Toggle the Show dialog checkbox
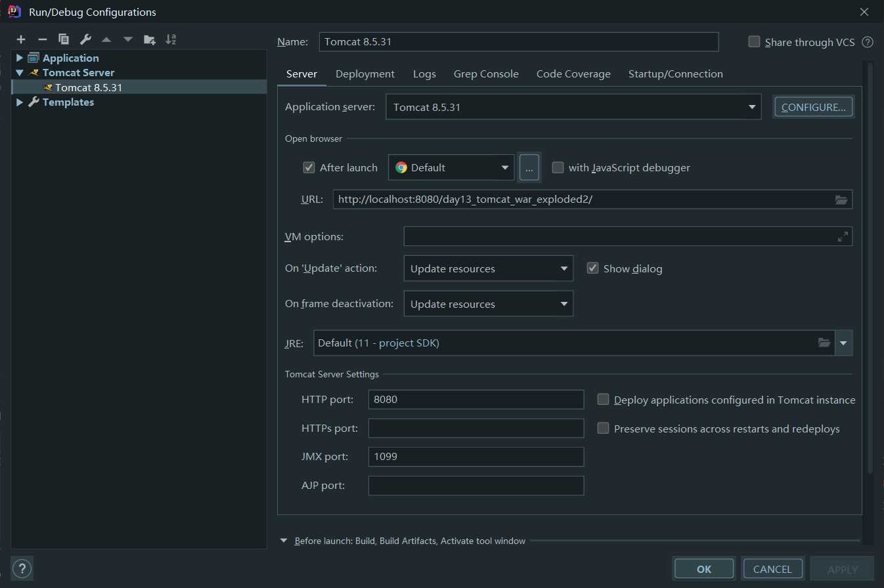 (x=592, y=268)
